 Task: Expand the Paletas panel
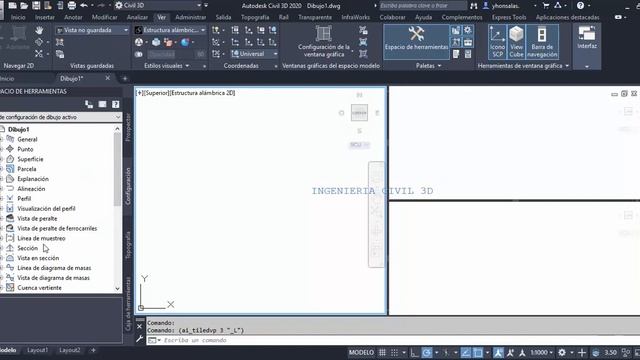coord(429,66)
